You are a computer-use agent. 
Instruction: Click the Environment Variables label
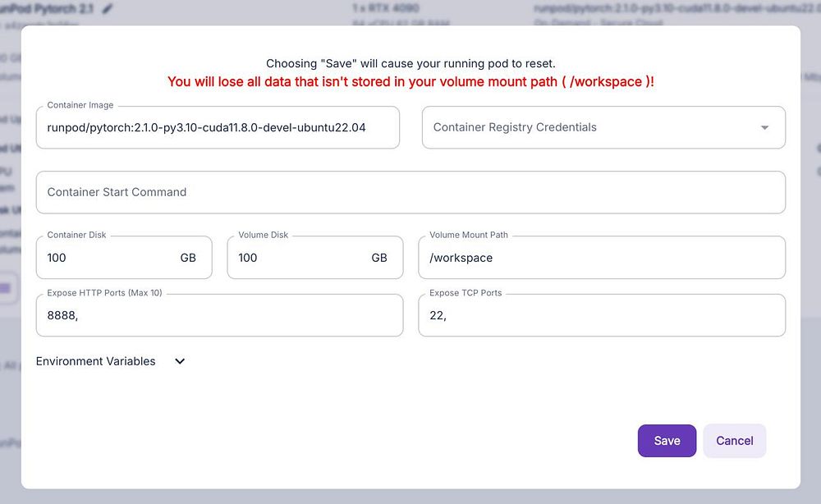pos(96,361)
